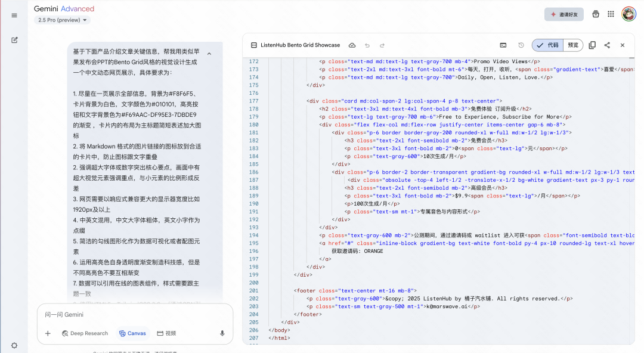Viewport: 644px width, 353px height.
Task: Open the version history clock icon
Action: (x=521, y=45)
